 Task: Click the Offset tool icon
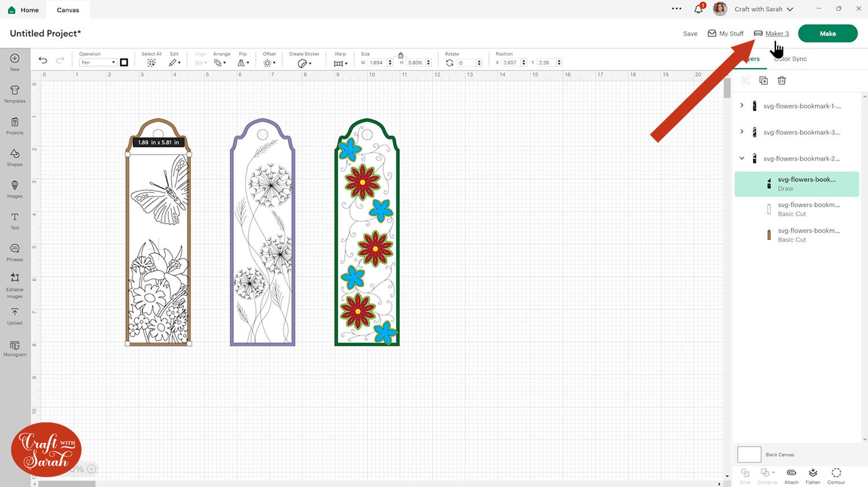coord(267,62)
